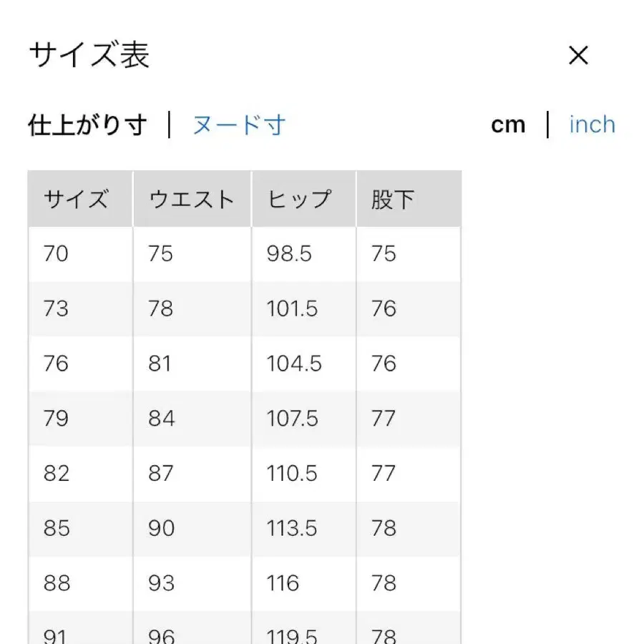Click the 股下 column header

tap(389, 198)
